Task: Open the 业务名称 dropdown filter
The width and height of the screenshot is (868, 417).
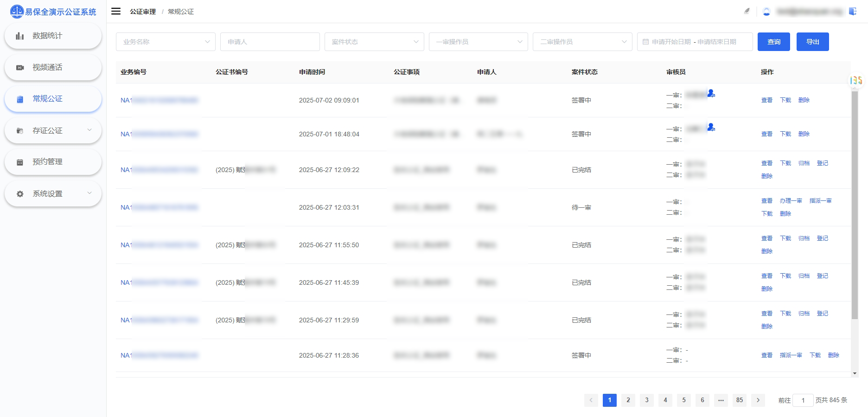Action: 166,42
